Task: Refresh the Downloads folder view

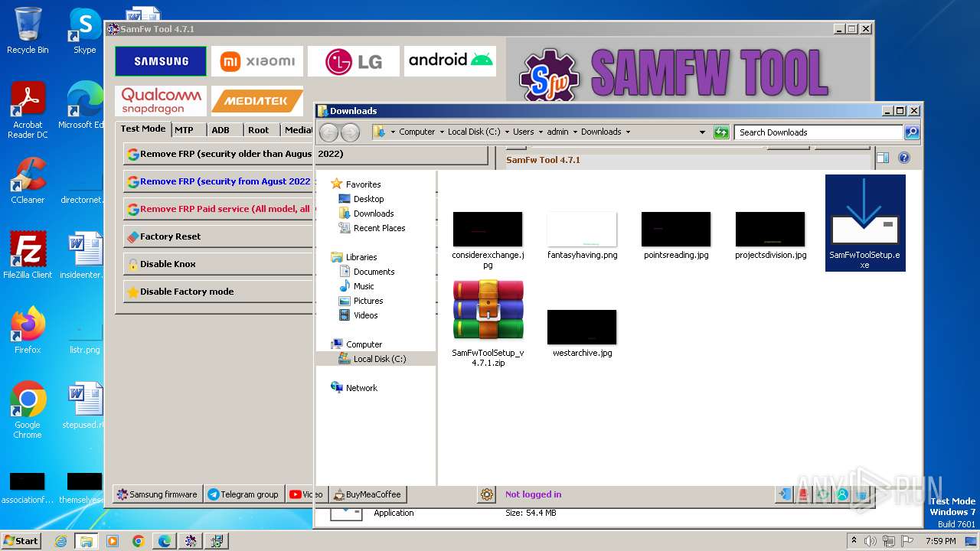Action: point(720,132)
